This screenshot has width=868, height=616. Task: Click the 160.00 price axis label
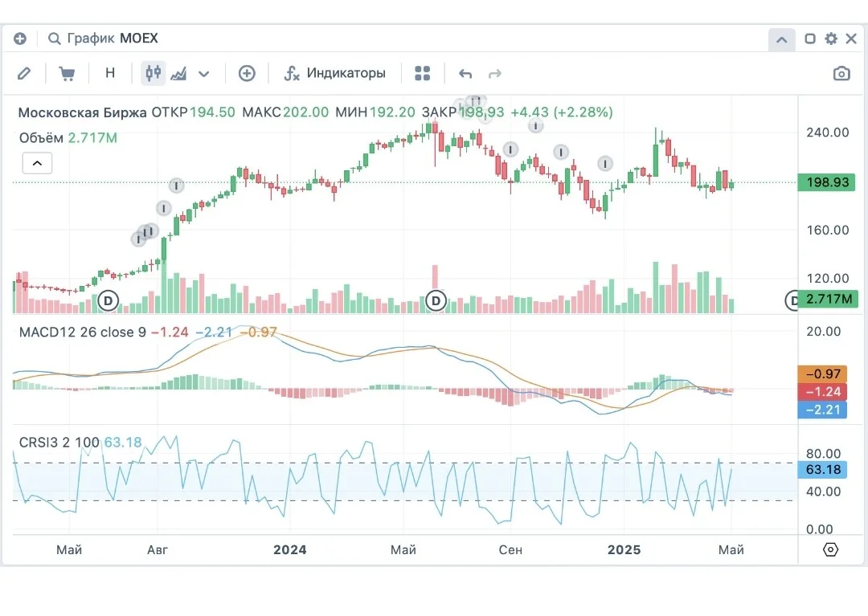tap(828, 230)
